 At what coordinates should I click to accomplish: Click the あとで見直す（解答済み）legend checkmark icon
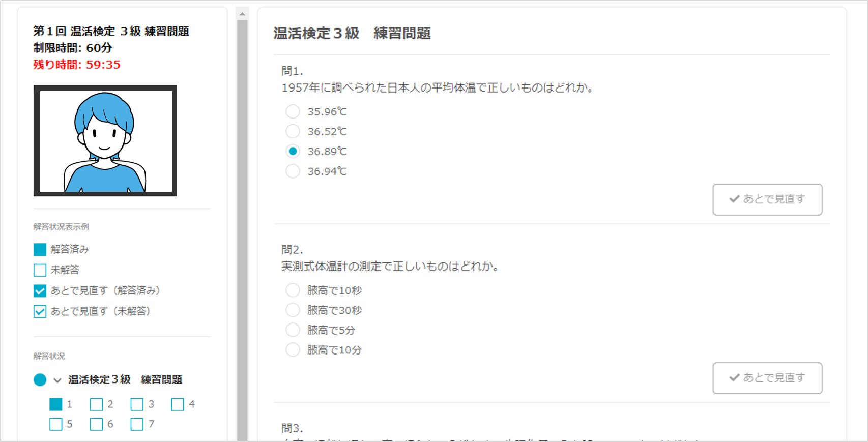point(40,290)
